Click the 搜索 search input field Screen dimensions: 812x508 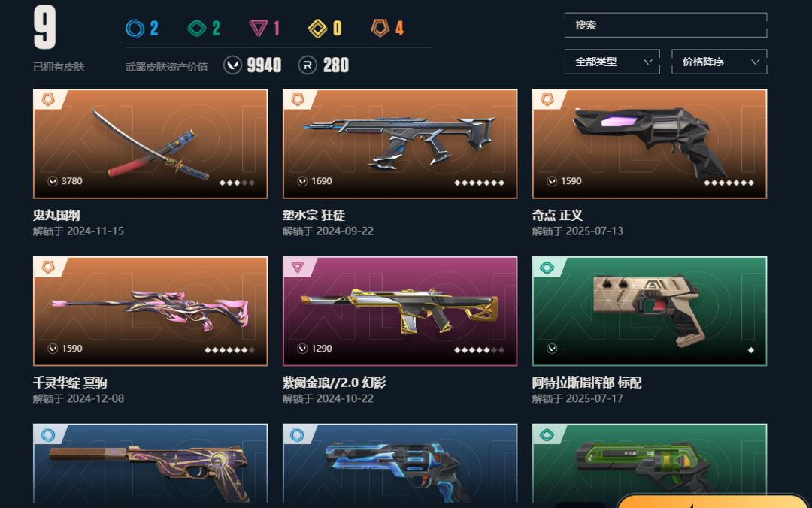665,25
